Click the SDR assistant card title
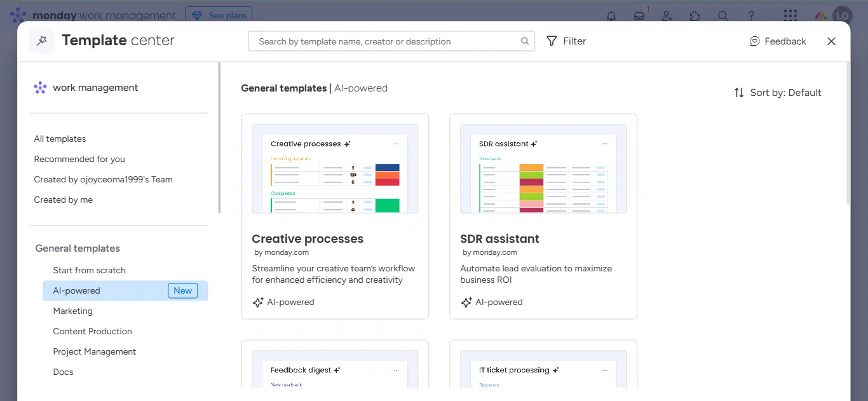Viewport: 868px width, 401px height. [x=499, y=239]
